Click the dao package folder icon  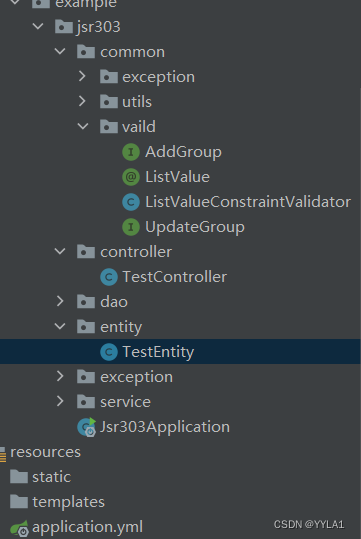pos(86,301)
